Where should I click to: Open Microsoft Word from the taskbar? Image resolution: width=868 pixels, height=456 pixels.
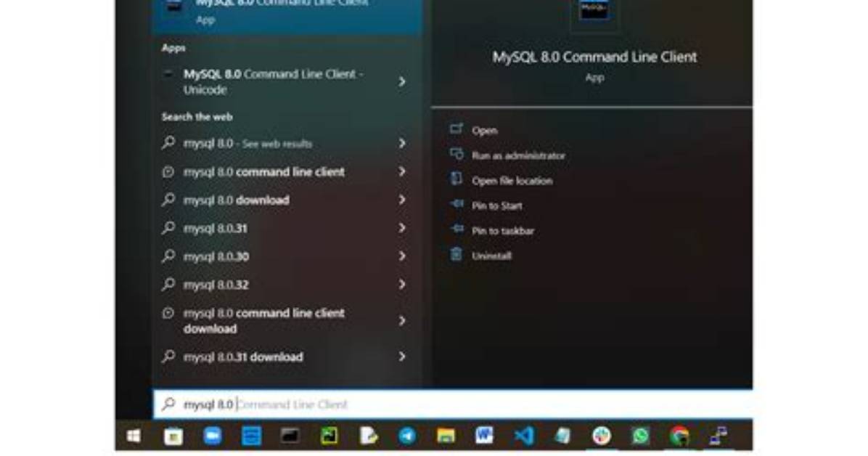pyautogui.click(x=484, y=436)
